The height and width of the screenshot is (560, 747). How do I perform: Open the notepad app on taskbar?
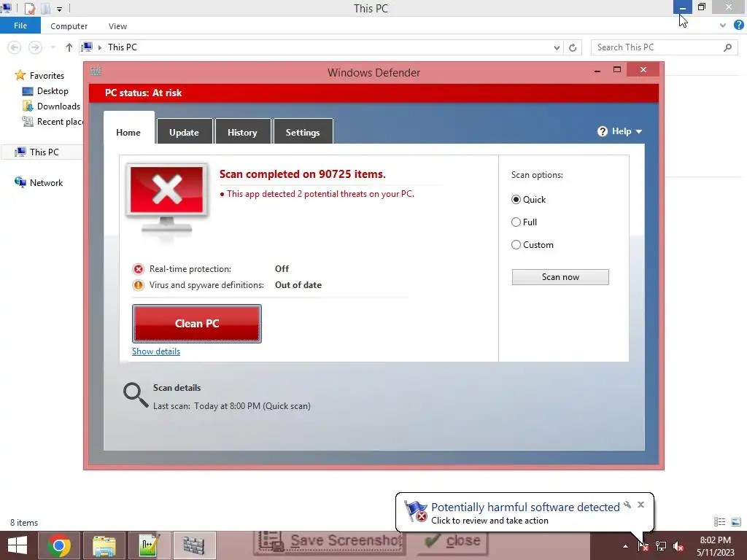click(149, 545)
